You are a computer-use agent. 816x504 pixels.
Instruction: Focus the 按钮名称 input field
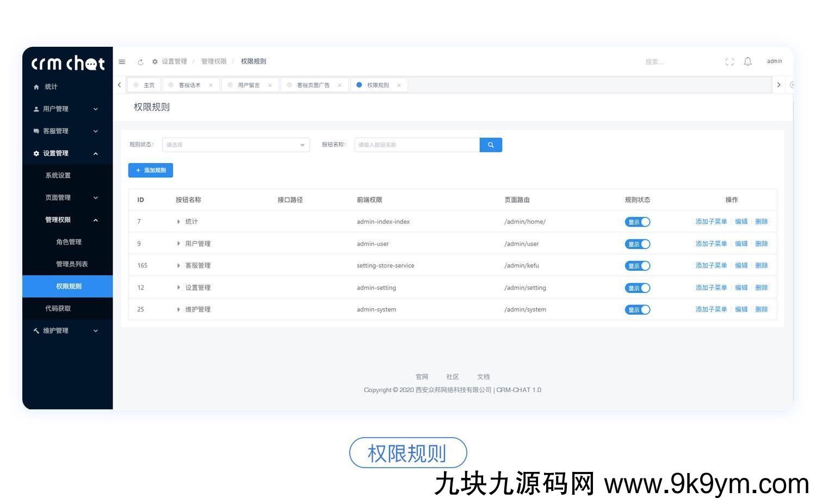(x=417, y=145)
